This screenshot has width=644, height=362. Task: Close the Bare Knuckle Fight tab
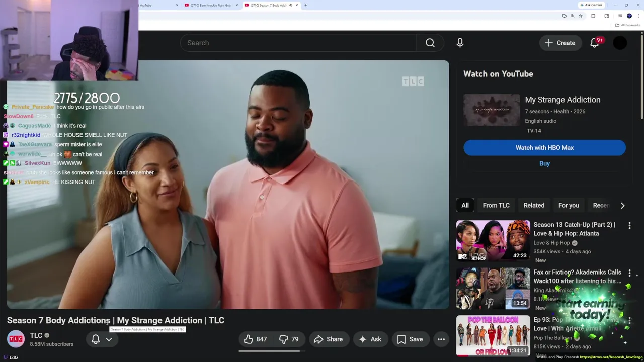click(236, 5)
